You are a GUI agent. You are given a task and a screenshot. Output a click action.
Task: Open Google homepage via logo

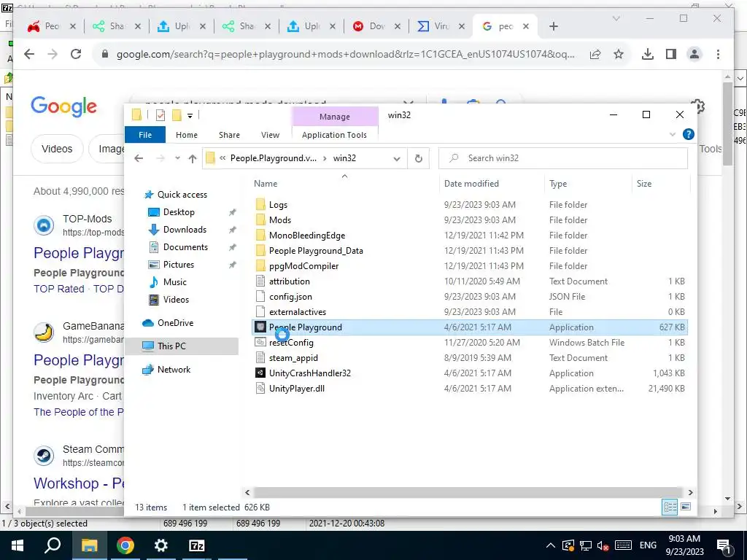coord(64,107)
